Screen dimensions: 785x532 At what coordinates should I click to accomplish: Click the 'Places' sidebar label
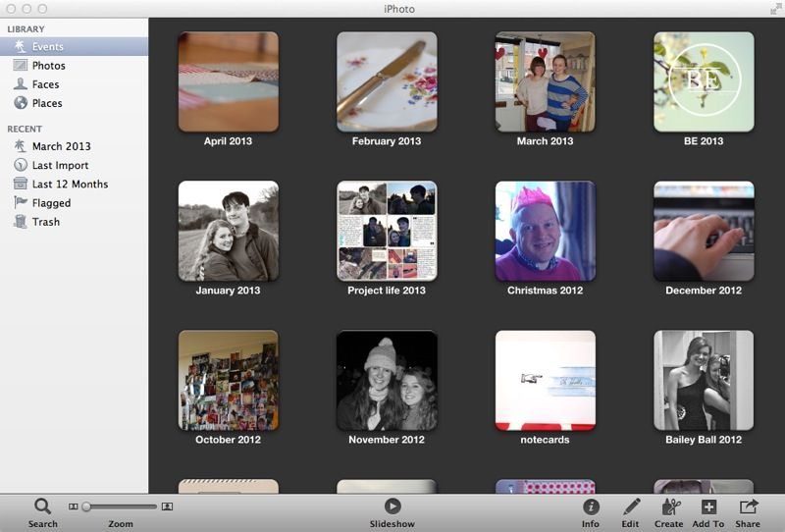click(x=47, y=103)
